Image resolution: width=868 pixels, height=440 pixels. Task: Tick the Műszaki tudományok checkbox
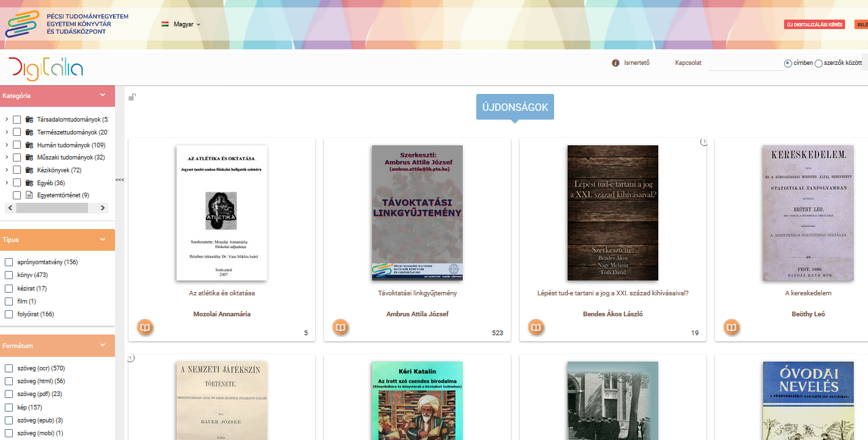[x=17, y=157]
